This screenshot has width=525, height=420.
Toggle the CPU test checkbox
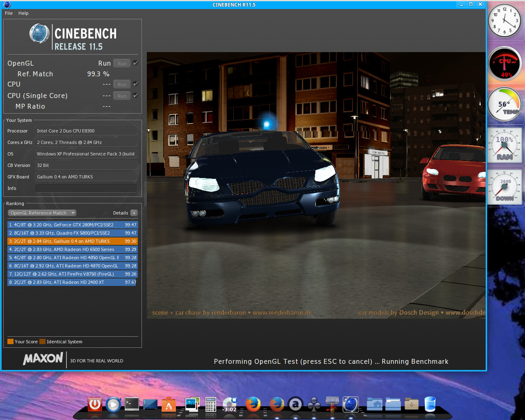coord(135,84)
